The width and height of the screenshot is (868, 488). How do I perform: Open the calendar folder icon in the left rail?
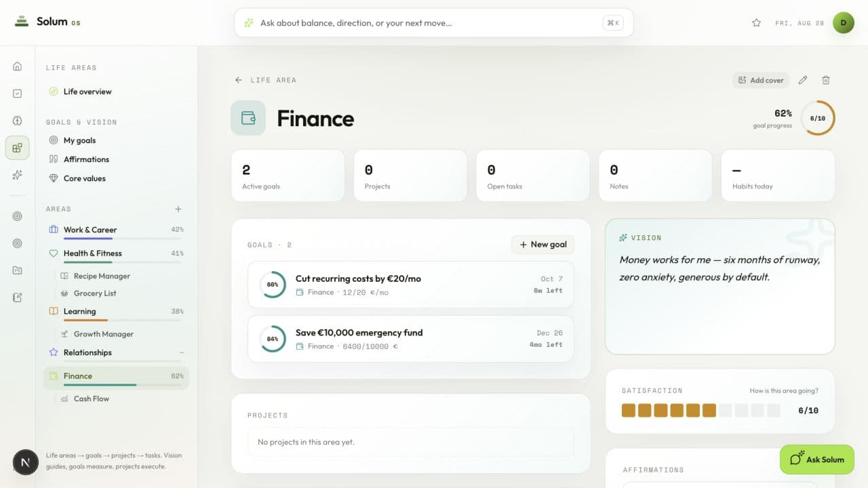(18, 270)
